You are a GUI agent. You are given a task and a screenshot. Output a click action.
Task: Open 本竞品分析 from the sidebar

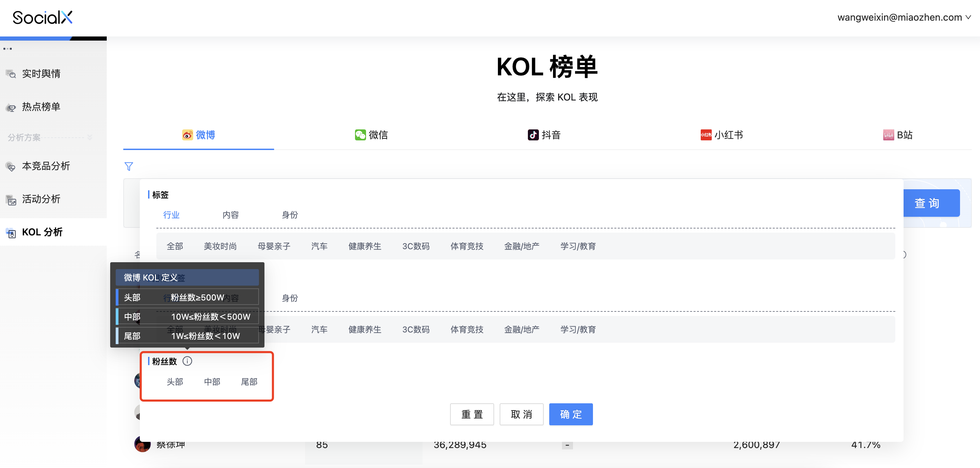click(46, 166)
